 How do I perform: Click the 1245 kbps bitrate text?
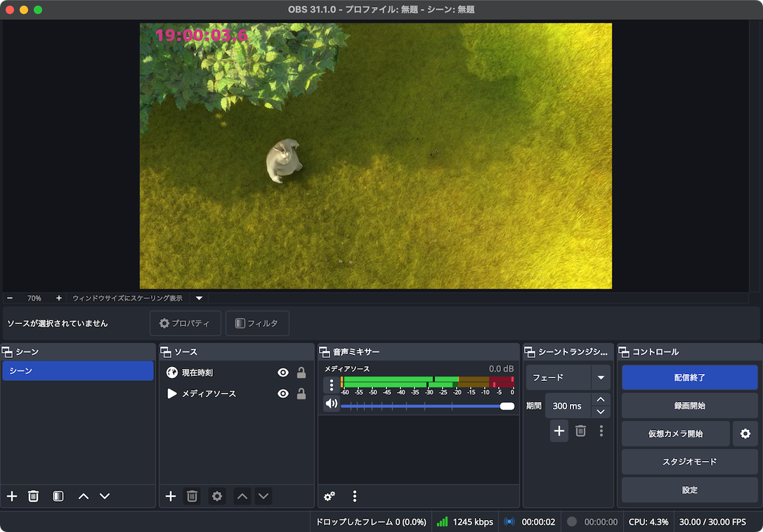pyautogui.click(x=473, y=521)
